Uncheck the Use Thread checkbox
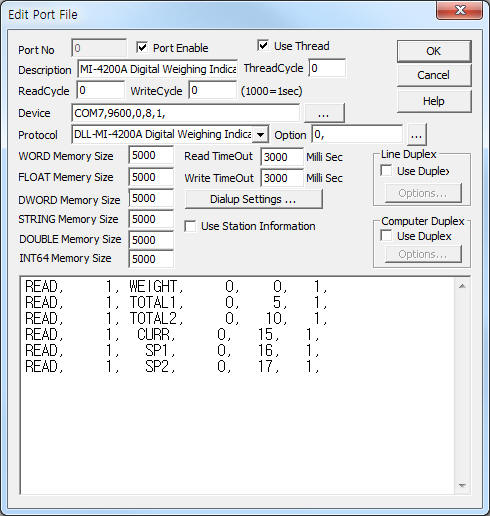This screenshot has width=490, height=516. click(263, 45)
